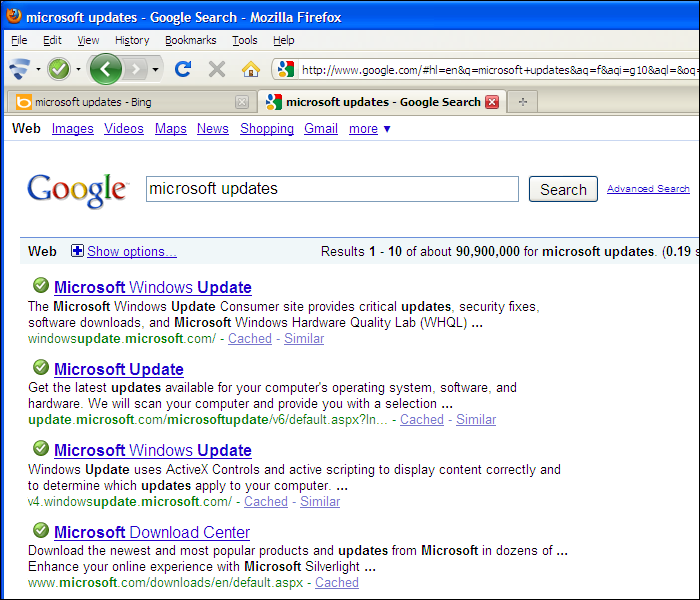The height and width of the screenshot is (600, 700).
Task: Click Bing favicon on first tab
Action: (x=24, y=102)
